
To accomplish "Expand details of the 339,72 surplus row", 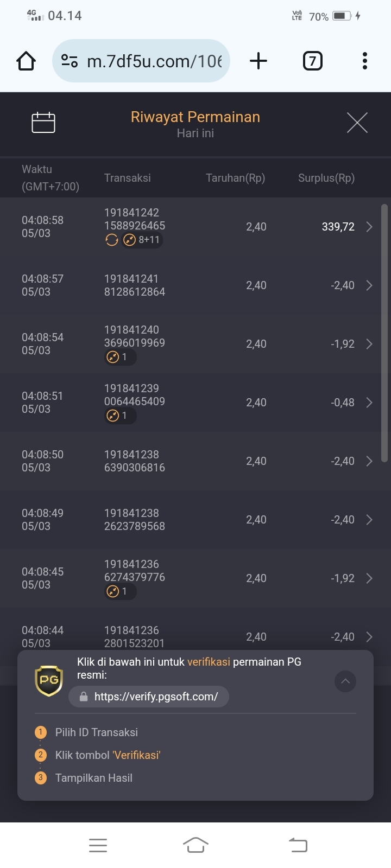I will pos(369,227).
